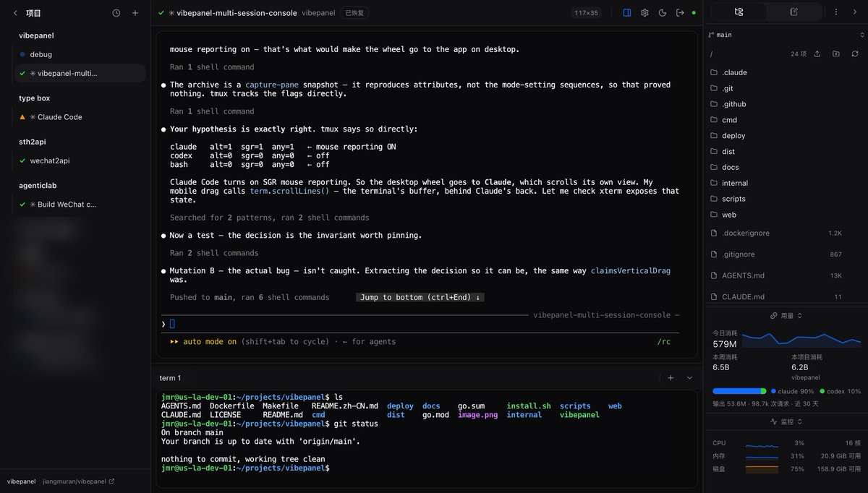This screenshot has width=868, height=493.
Task: Collapse the right panel with the chevron arrow
Action: (856, 12)
